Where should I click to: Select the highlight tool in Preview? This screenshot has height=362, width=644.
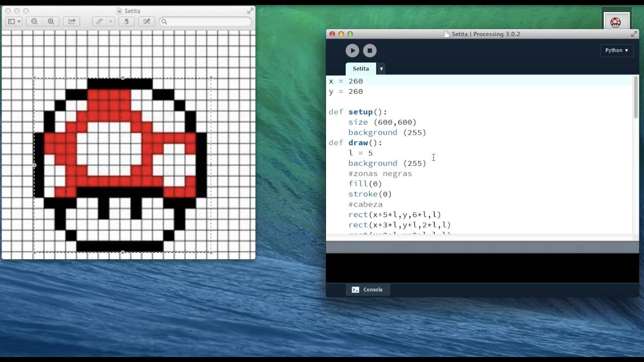click(x=100, y=22)
